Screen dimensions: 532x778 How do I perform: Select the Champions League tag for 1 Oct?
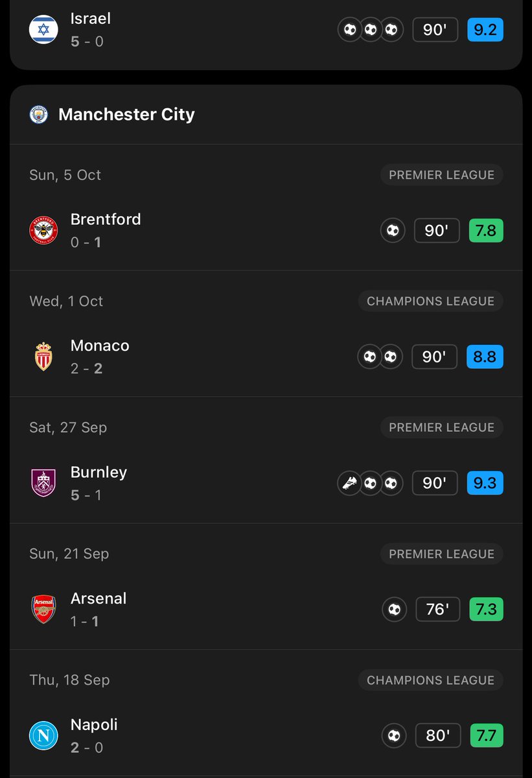tap(430, 301)
